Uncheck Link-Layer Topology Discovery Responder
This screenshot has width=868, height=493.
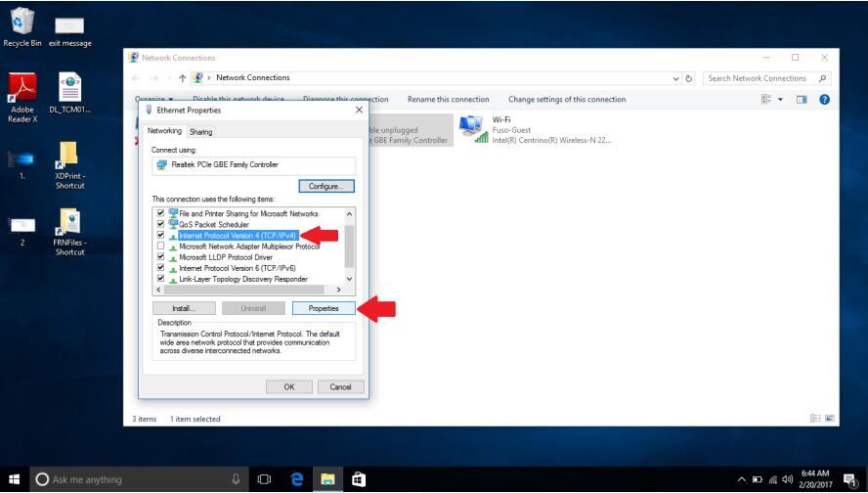[x=160, y=279]
